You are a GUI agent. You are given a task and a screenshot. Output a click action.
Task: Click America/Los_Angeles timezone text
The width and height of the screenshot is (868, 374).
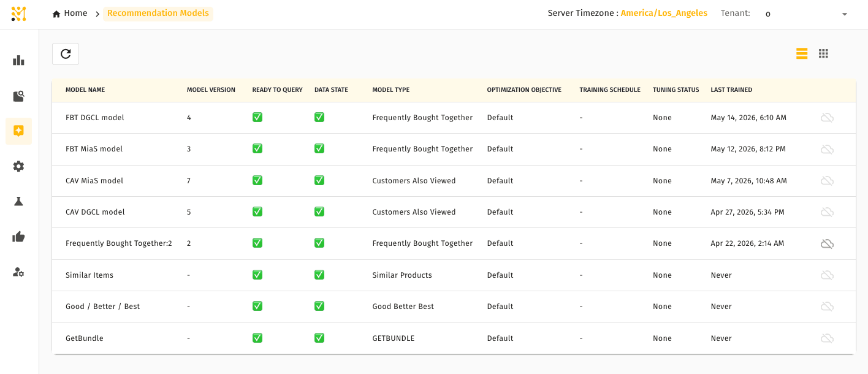pos(664,13)
